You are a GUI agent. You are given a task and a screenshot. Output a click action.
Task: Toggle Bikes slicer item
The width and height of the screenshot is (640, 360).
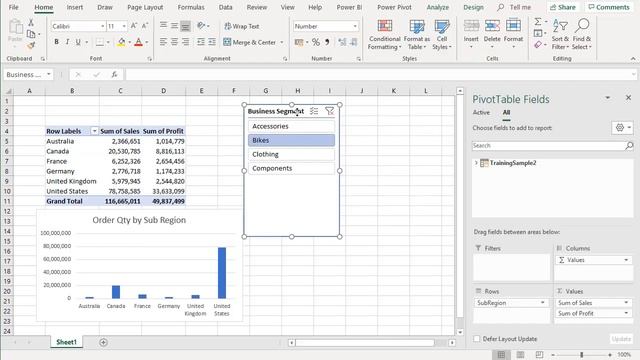click(x=291, y=140)
